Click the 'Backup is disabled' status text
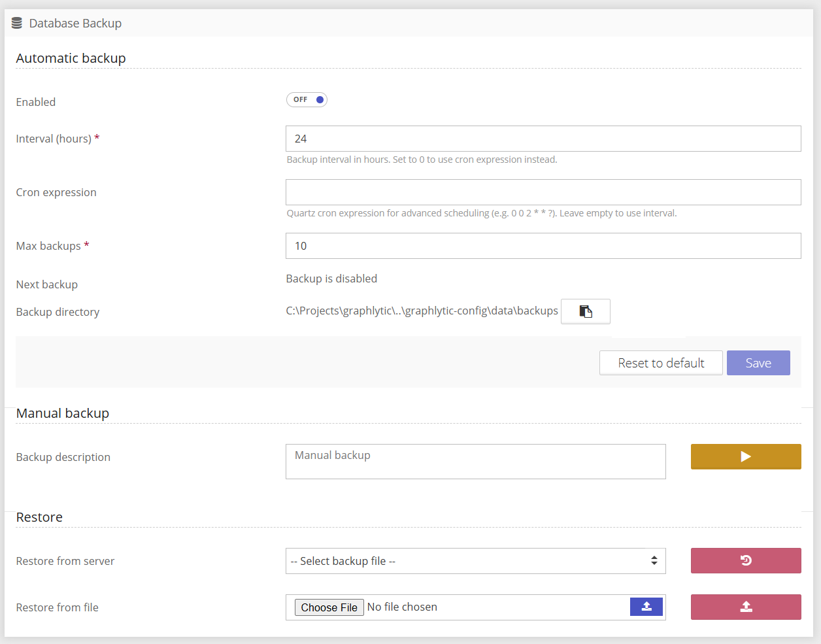The width and height of the screenshot is (821, 644). click(x=331, y=279)
